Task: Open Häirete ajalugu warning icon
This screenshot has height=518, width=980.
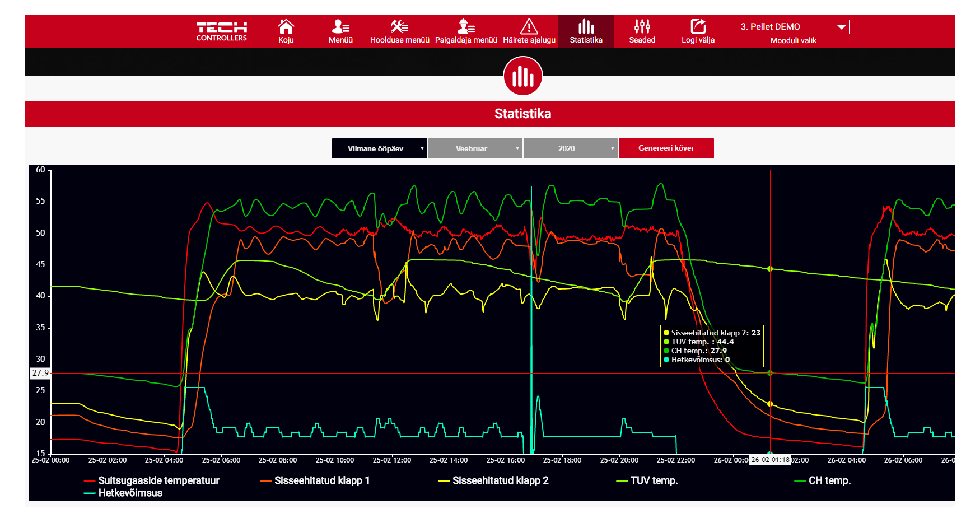Action: pos(529,27)
